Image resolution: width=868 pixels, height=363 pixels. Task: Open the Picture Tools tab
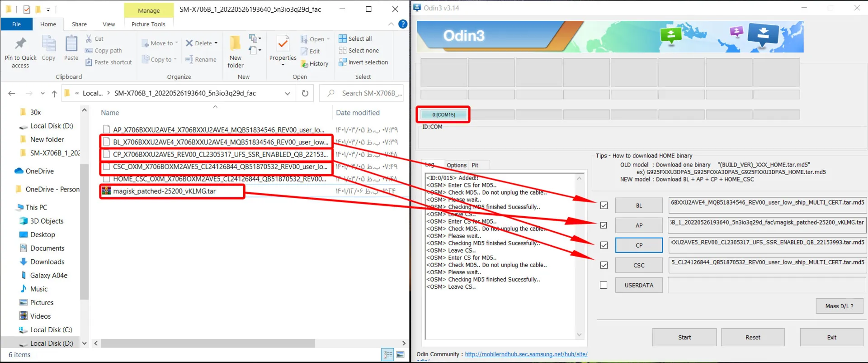[148, 24]
